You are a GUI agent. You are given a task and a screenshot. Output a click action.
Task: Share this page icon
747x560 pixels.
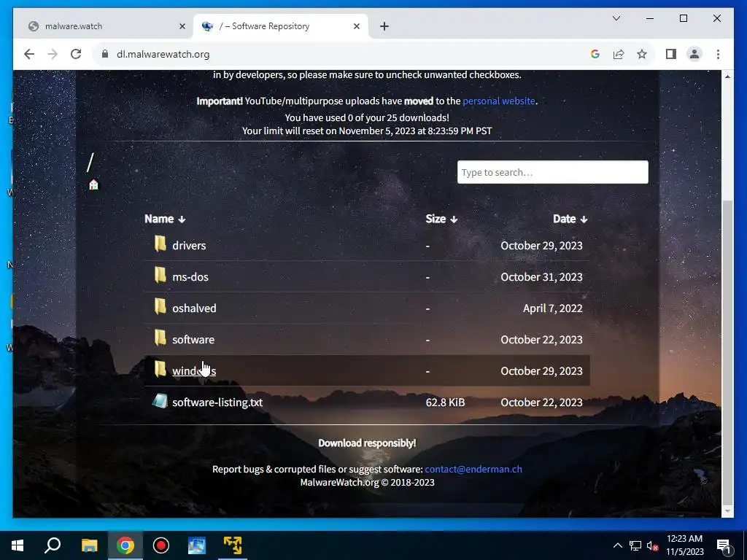point(619,54)
